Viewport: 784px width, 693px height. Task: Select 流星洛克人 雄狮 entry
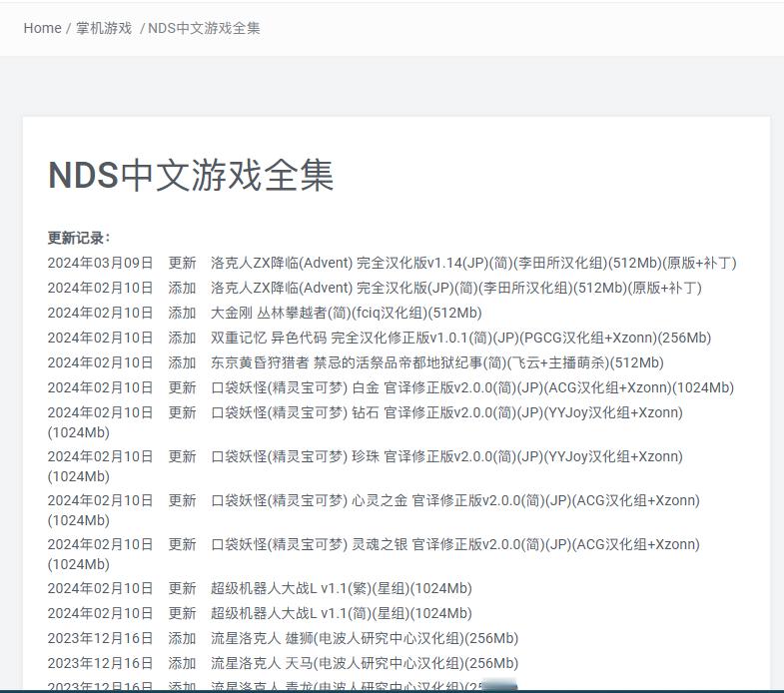[x=365, y=638]
